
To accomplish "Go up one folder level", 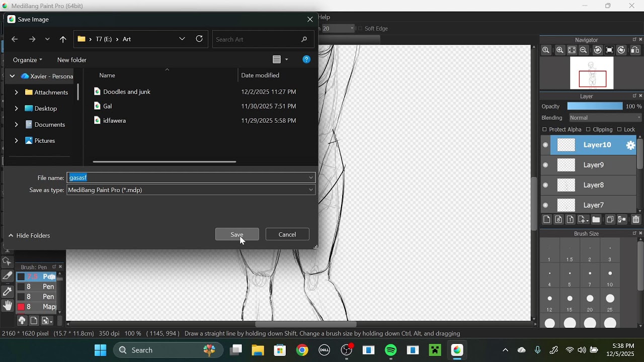I will (x=63, y=39).
